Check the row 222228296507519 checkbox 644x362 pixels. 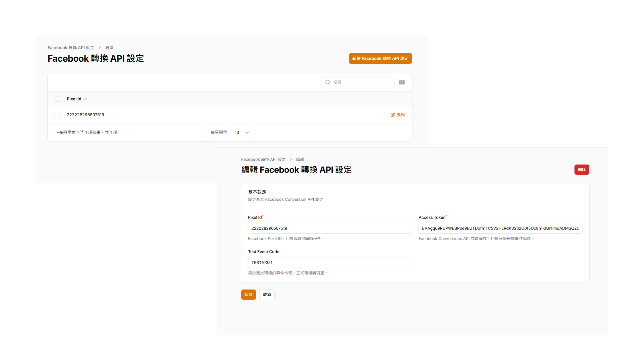coord(57,115)
